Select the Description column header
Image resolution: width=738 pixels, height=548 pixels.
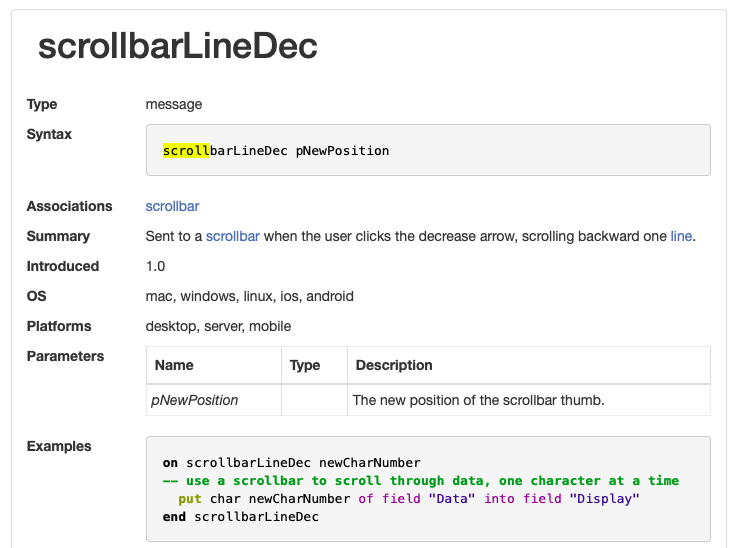click(x=394, y=365)
